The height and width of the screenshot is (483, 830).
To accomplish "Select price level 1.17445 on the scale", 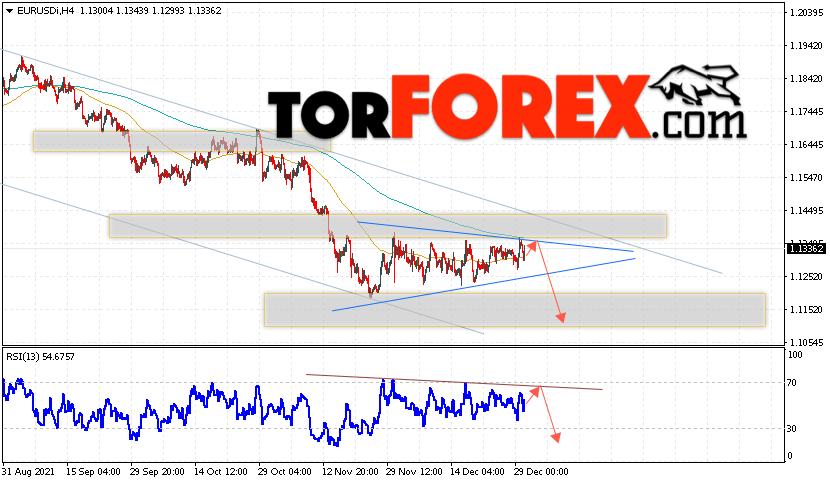I will (806, 111).
